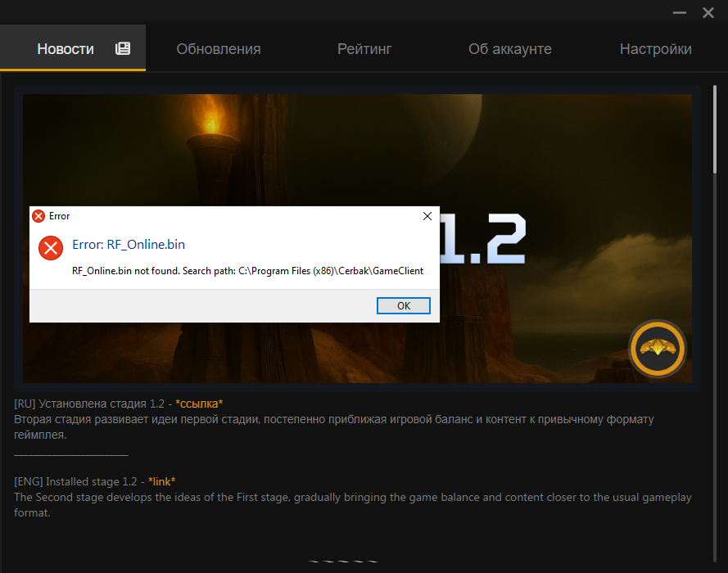Open the Настройки tab
The width and height of the screenshot is (728, 573).
click(655, 49)
